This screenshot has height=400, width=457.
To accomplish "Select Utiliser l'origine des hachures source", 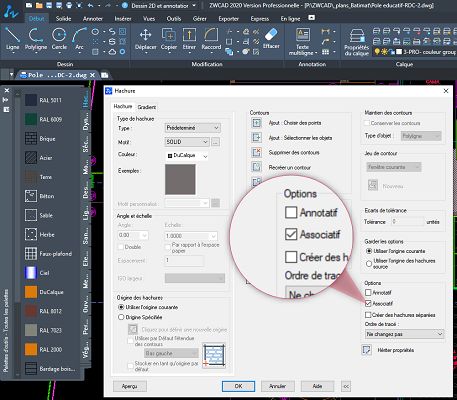I will click(x=369, y=264).
